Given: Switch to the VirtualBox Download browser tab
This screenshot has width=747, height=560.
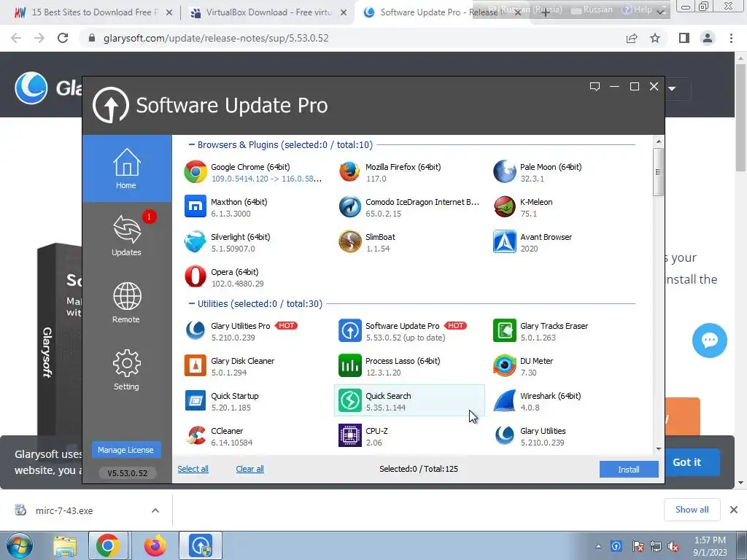Looking at the screenshot, I should click(268, 12).
